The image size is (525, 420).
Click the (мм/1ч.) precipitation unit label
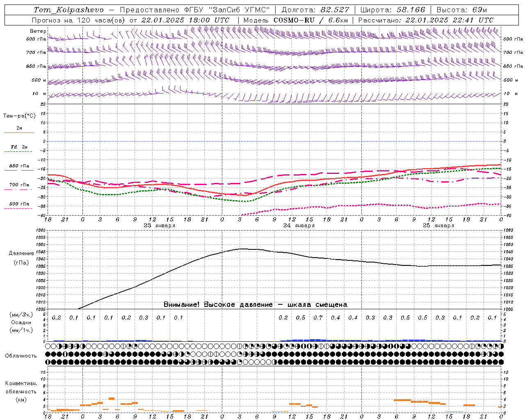coord(21,330)
